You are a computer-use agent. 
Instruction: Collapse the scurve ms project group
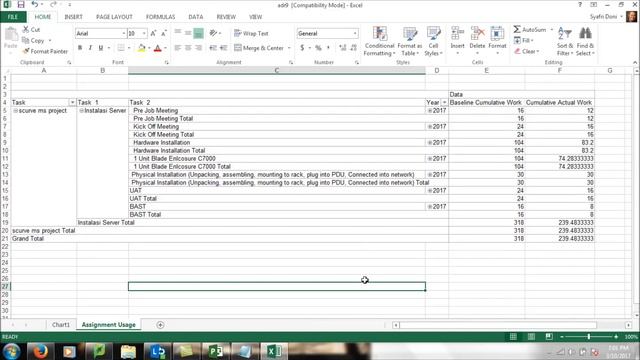(16, 111)
